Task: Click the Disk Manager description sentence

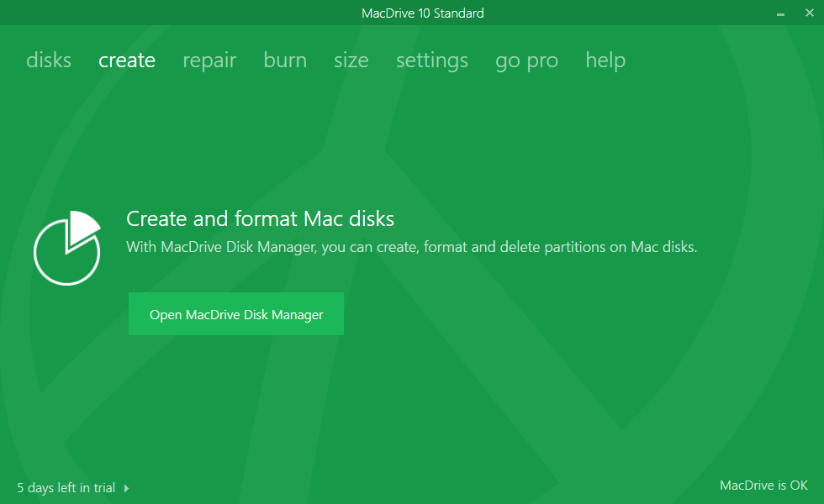Action: click(x=411, y=247)
